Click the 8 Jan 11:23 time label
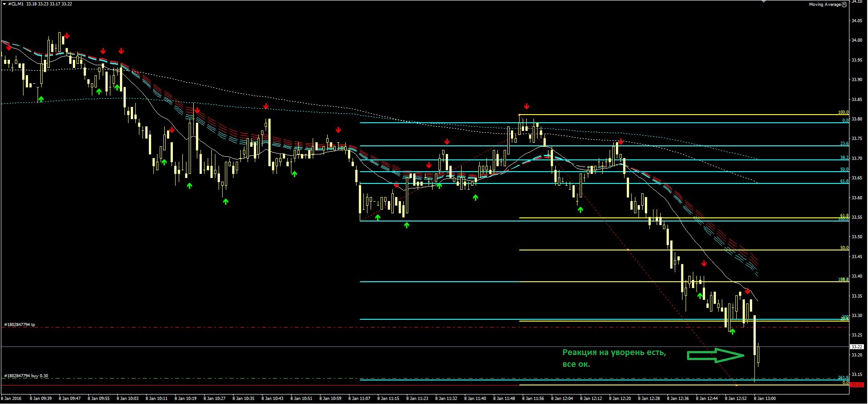Image resolution: width=868 pixels, height=404 pixels. pos(417,399)
